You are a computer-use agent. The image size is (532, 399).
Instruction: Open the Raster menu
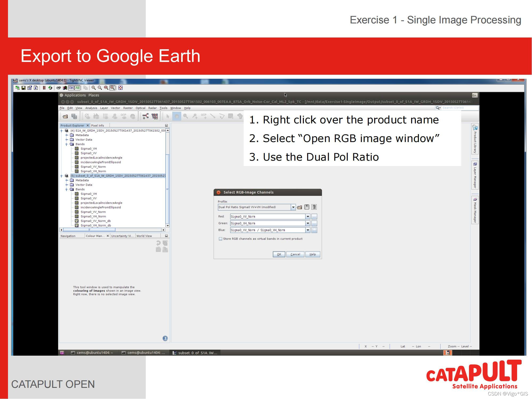128,108
